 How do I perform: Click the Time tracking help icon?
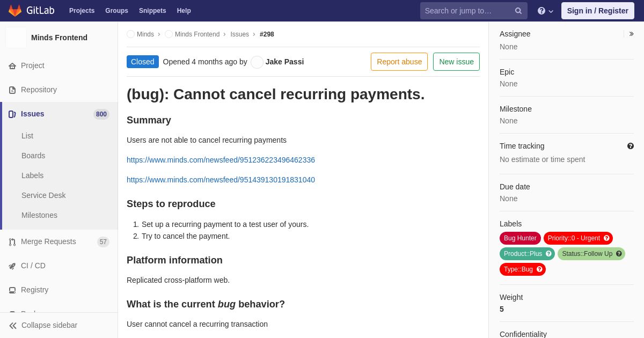point(631,146)
